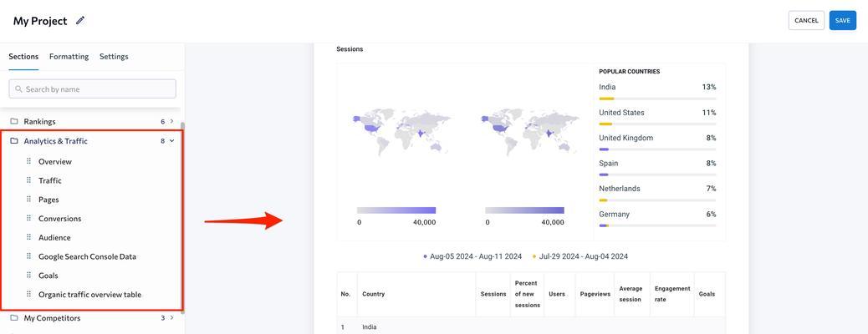Image resolution: width=868 pixels, height=334 pixels.
Task: Save the report with Save button
Action: point(843,21)
